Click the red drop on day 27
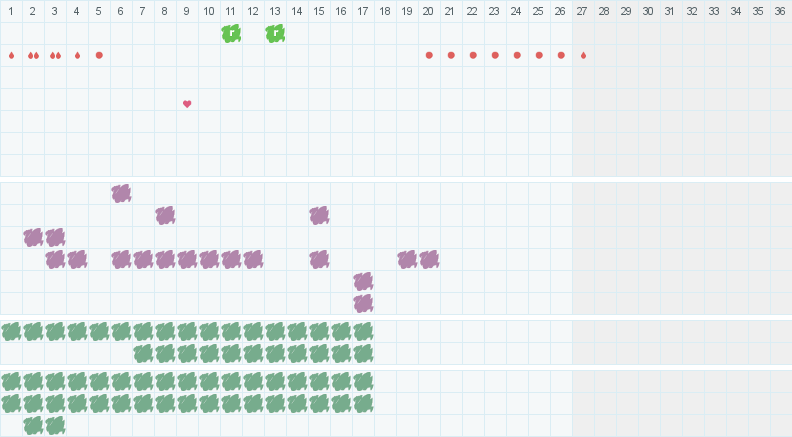The image size is (792, 437). (583, 55)
